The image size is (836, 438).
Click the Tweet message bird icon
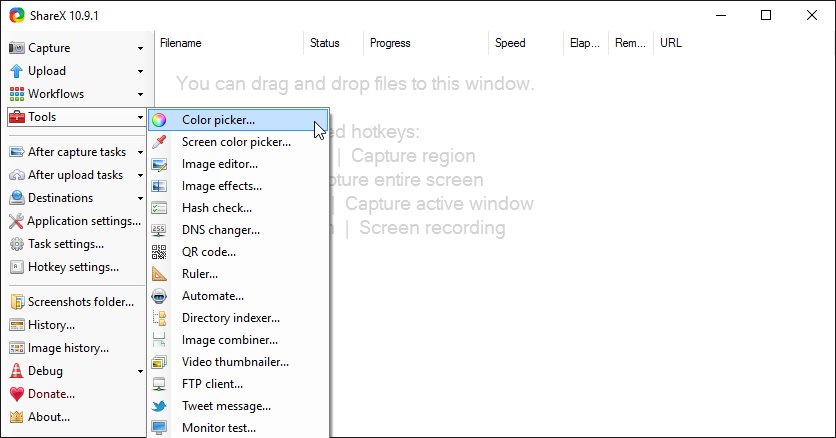pos(159,406)
